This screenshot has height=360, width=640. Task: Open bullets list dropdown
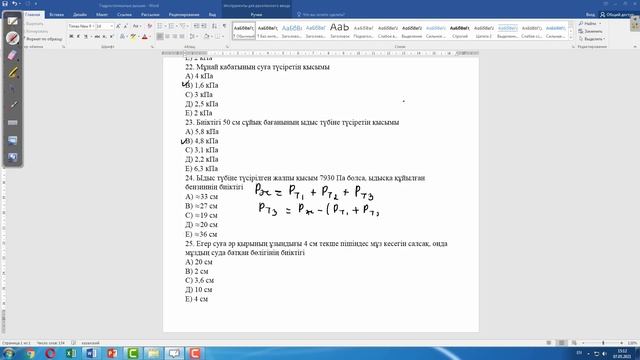165,26
